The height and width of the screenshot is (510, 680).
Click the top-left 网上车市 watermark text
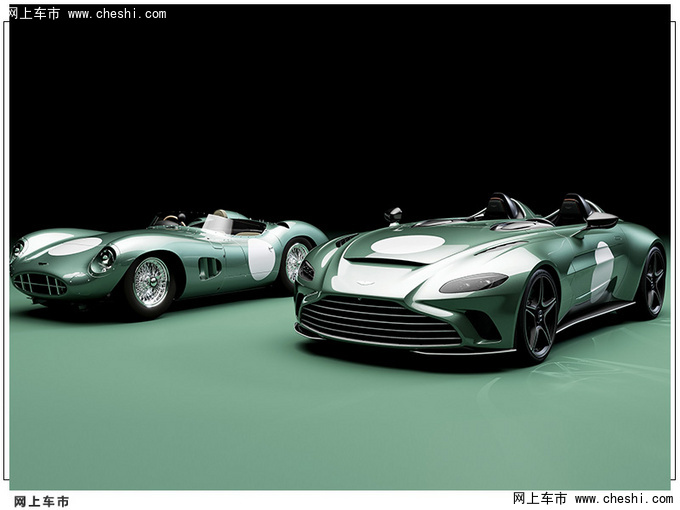click(34, 14)
